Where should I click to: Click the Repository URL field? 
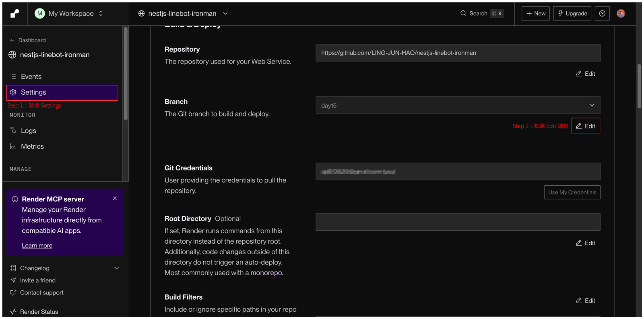458,53
